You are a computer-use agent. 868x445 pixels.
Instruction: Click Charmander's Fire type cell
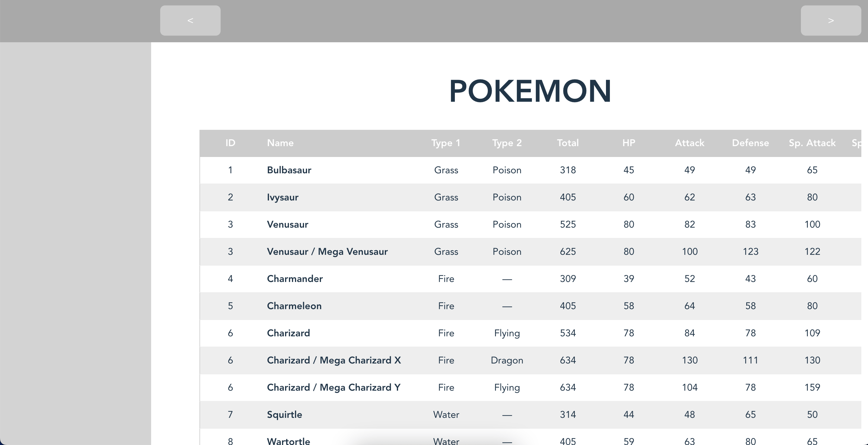(x=446, y=279)
